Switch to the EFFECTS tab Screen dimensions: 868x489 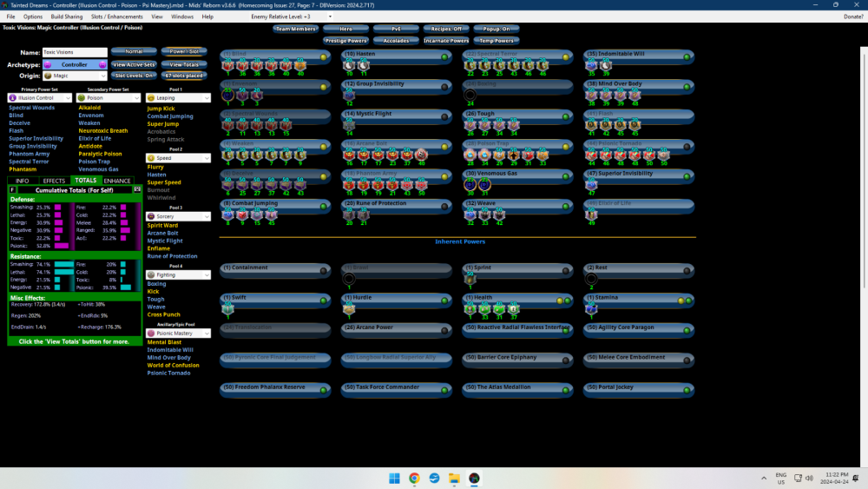[x=54, y=181]
